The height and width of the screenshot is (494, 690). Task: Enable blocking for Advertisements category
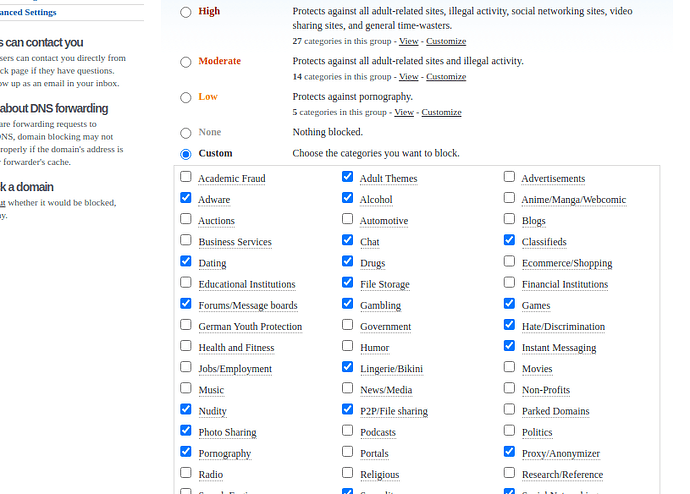point(510,177)
